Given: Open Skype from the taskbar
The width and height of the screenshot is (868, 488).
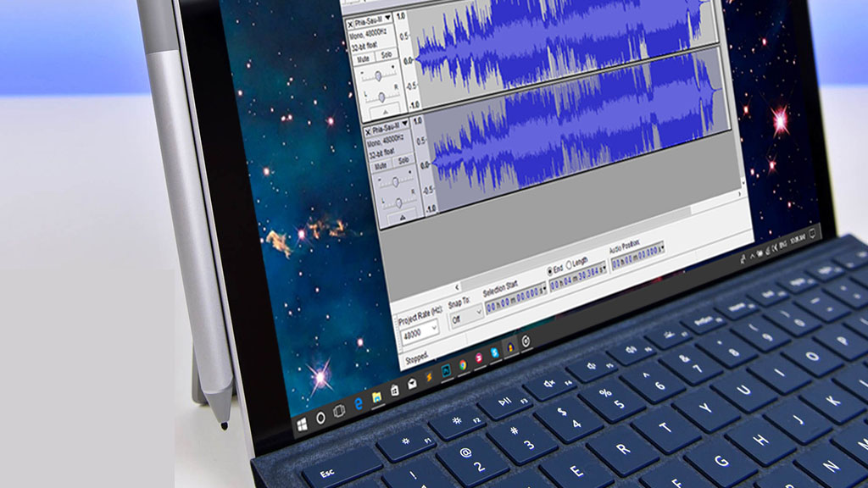Looking at the screenshot, I should (494, 353).
